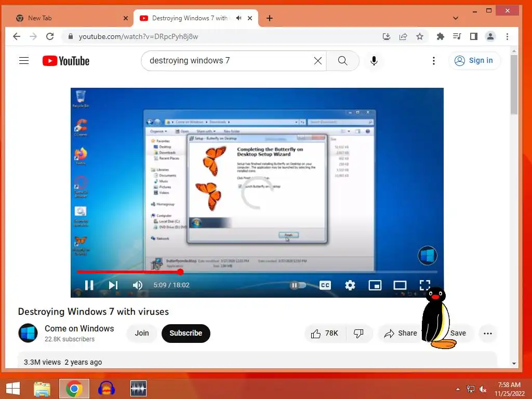Open the taskbar clock and date
Image resolution: width=532 pixels, height=399 pixels.
point(509,389)
